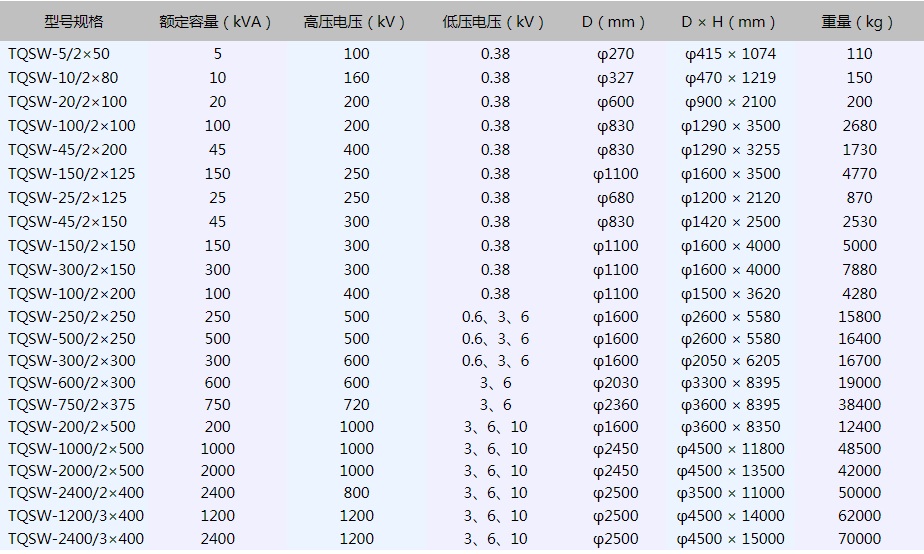Screen dimensions: 924x554
Task: Click the weight value 2680
Action: (859, 126)
